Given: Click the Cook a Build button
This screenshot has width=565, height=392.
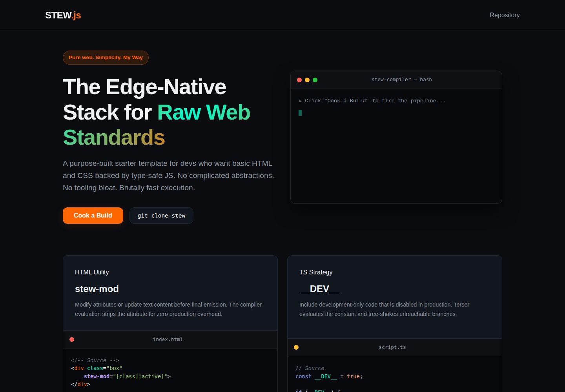Looking at the screenshot, I should pyautogui.click(x=93, y=216).
